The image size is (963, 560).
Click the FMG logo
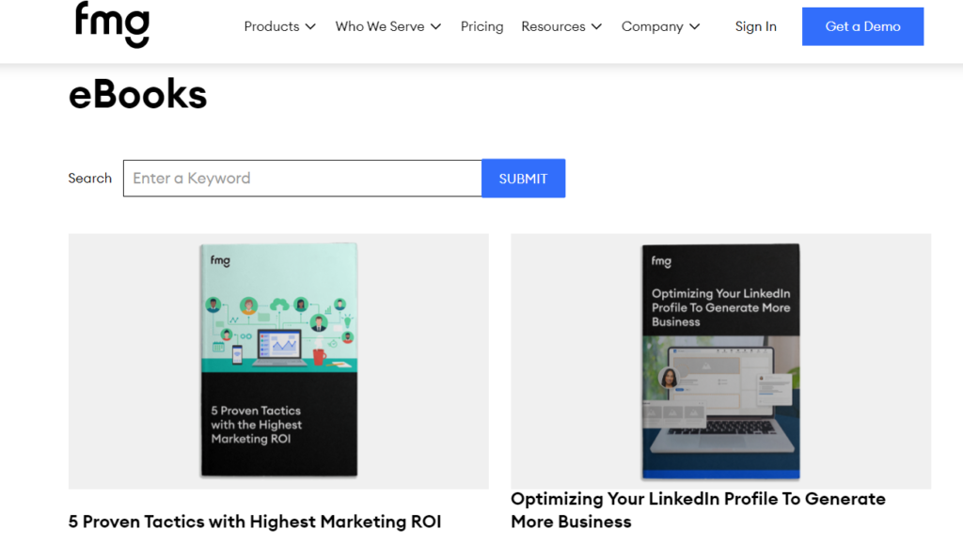(x=112, y=25)
